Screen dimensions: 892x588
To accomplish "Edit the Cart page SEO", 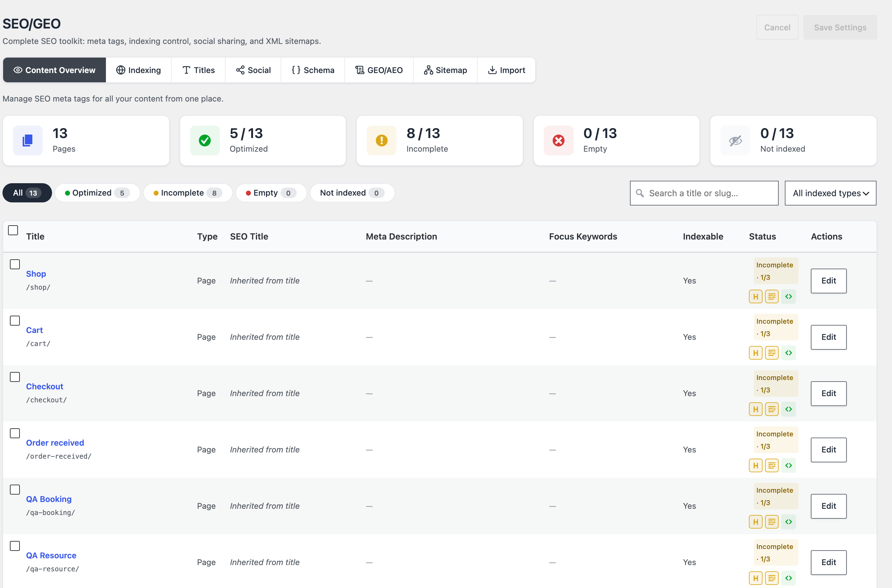I will point(829,337).
